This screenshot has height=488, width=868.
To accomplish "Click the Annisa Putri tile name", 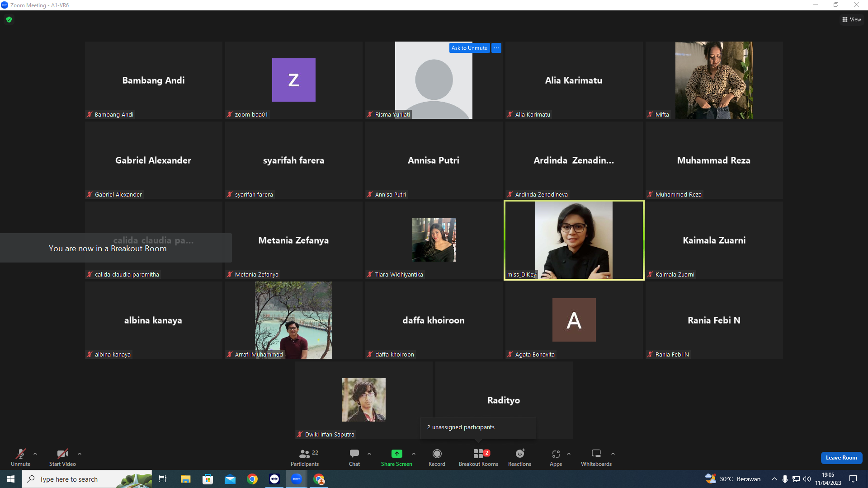I will 433,160.
